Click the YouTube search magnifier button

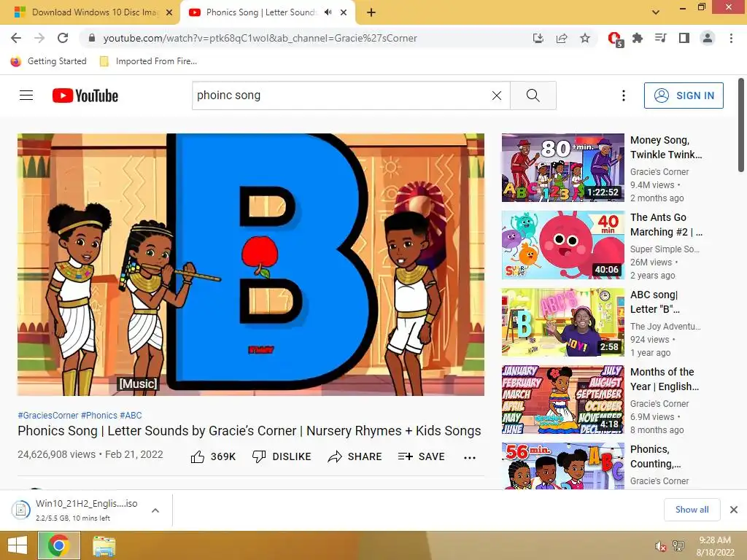pos(533,96)
